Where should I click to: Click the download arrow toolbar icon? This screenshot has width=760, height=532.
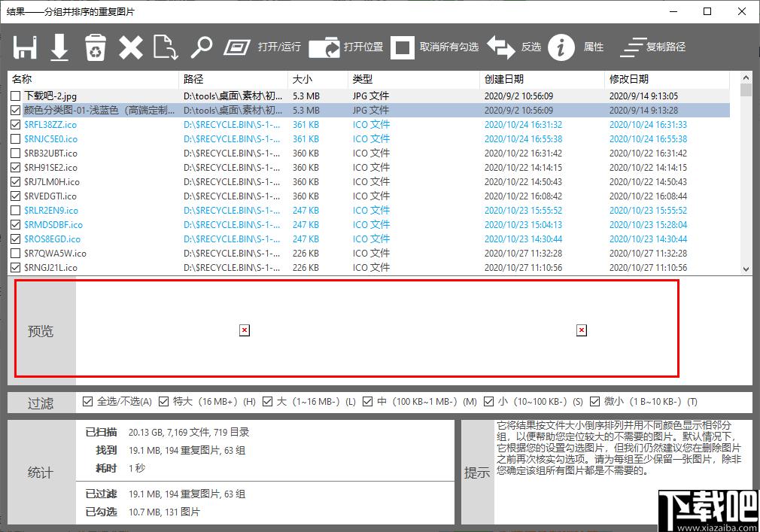pos(59,47)
